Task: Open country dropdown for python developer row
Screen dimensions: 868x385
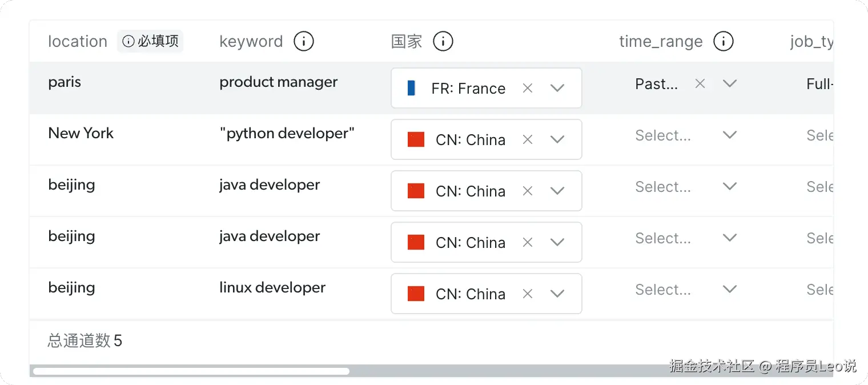Action: pyautogui.click(x=557, y=139)
